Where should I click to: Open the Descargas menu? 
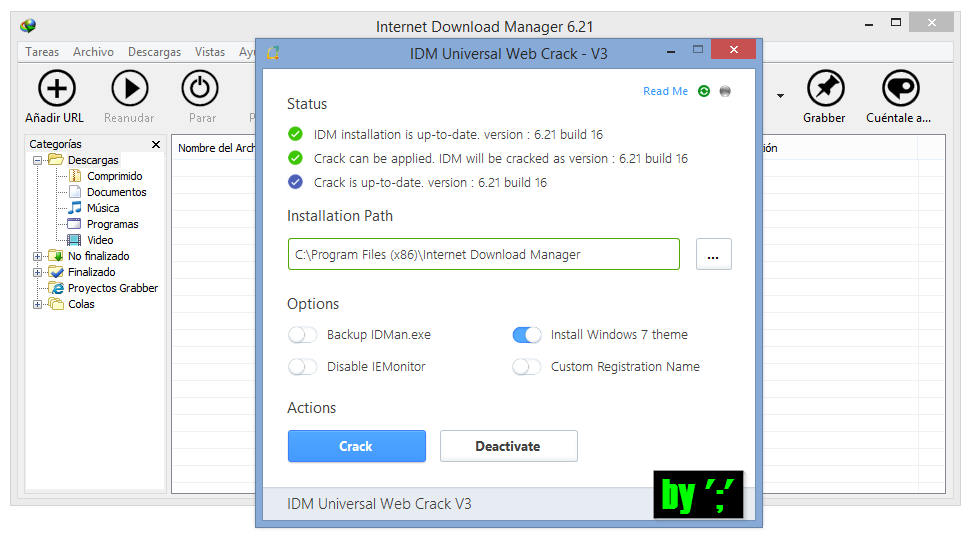click(155, 52)
